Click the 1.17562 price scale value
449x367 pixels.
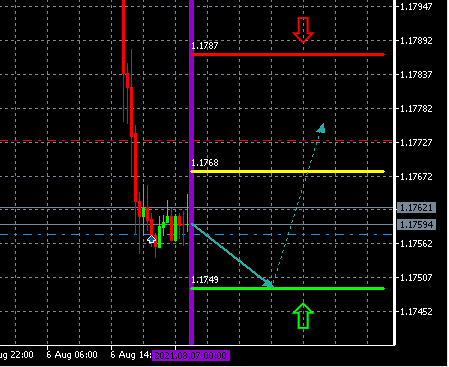pyautogui.click(x=416, y=244)
